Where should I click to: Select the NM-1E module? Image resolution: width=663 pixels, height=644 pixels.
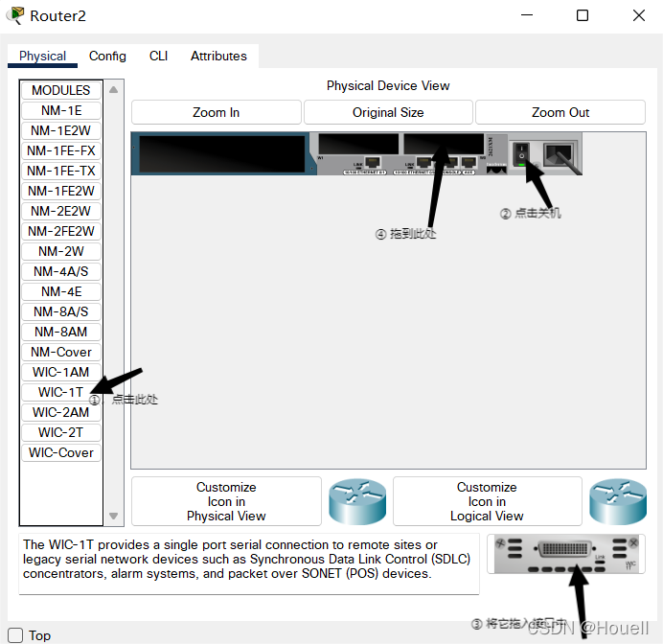pos(61,110)
